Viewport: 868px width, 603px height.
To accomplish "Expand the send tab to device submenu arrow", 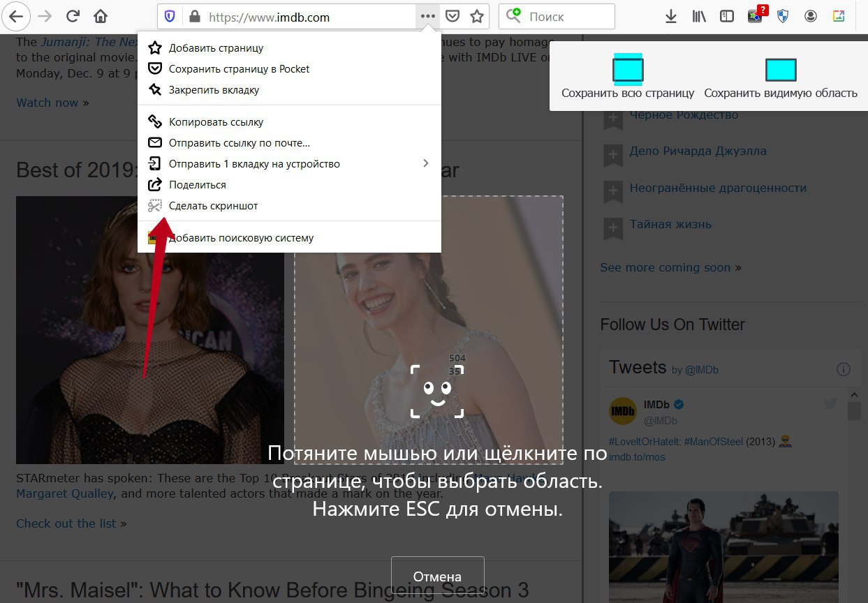I will [426, 163].
